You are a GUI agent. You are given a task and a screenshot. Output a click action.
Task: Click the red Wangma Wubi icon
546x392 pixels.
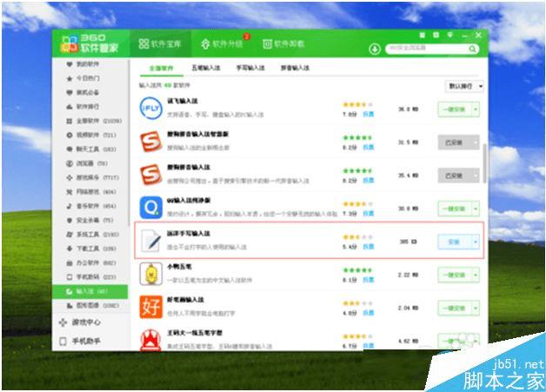(x=150, y=340)
